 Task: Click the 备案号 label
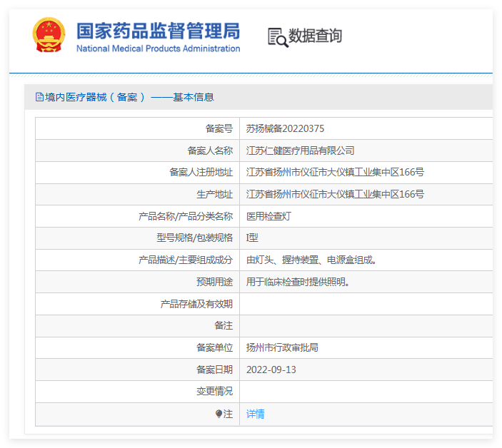[x=219, y=128]
